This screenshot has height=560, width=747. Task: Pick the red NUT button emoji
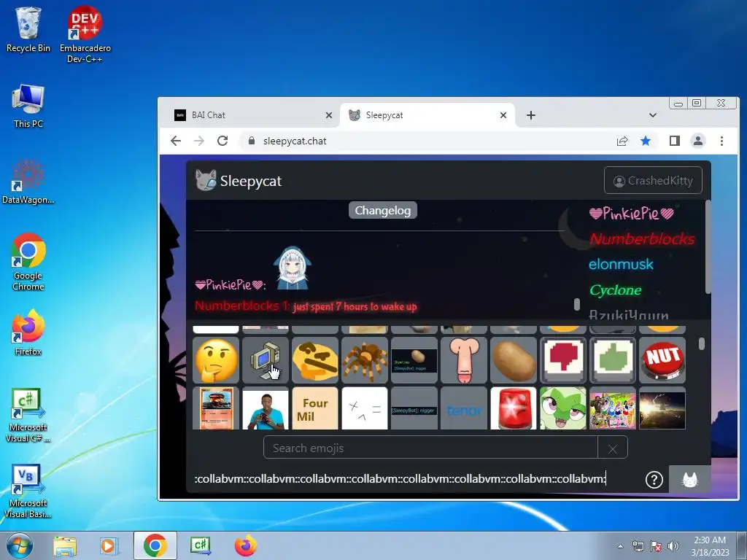662,360
